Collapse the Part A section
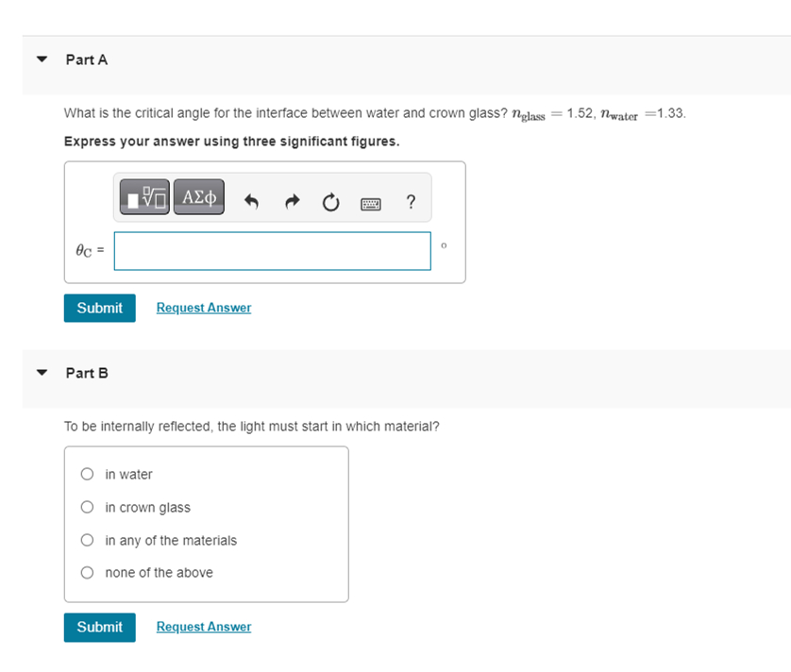The height and width of the screenshot is (672, 791). tap(42, 59)
